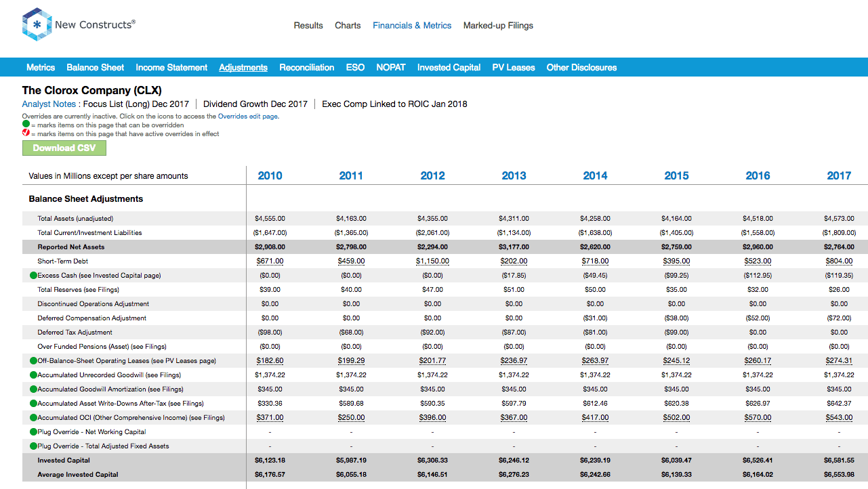The image size is (868, 489).
Task: Click 2016 Accumulated OCI value $570.00
Action: click(x=758, y=418)
